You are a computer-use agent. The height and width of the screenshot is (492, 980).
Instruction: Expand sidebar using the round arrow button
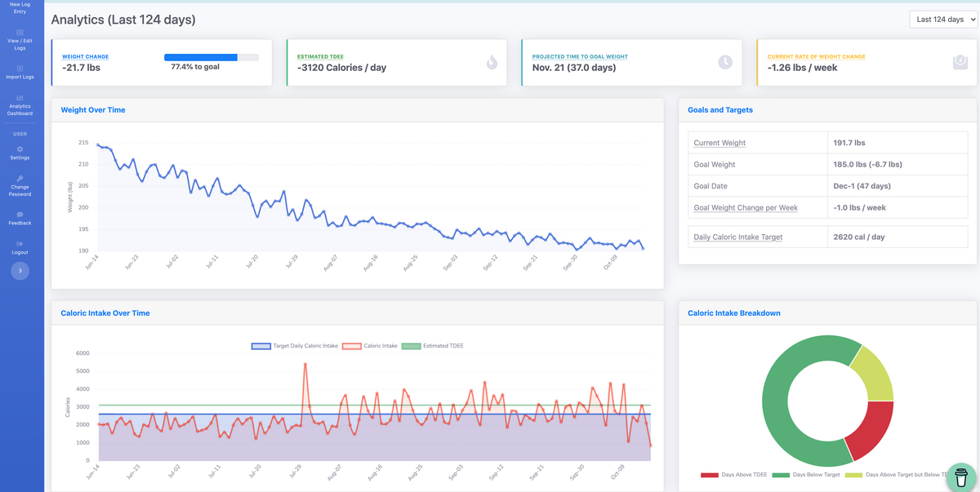[20, 270]
